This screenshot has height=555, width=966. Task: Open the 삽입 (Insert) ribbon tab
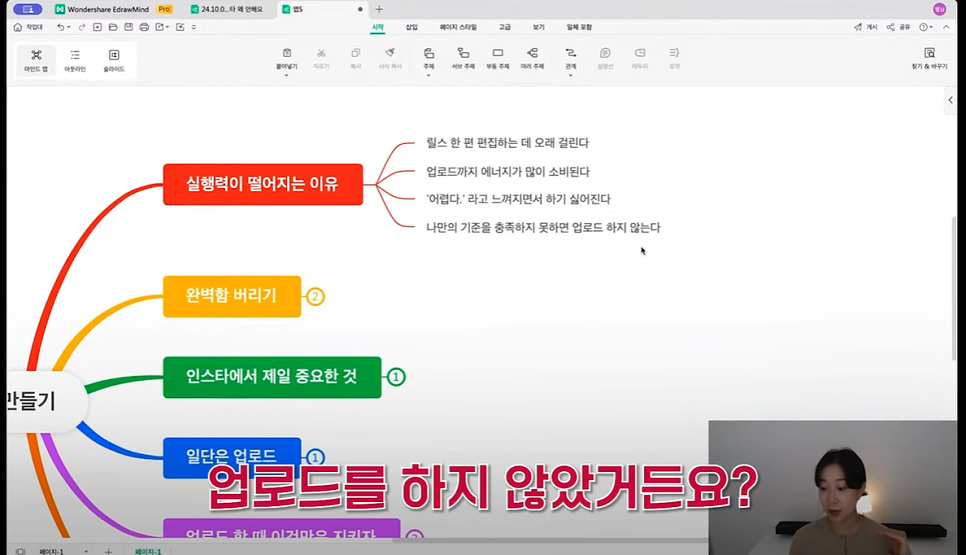[412, 27]
